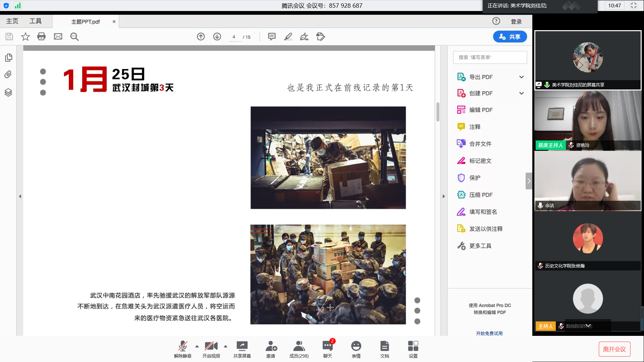This screenshot has height=362, width=644.
Task: Open the comment note tool
Action: point(272,37)
